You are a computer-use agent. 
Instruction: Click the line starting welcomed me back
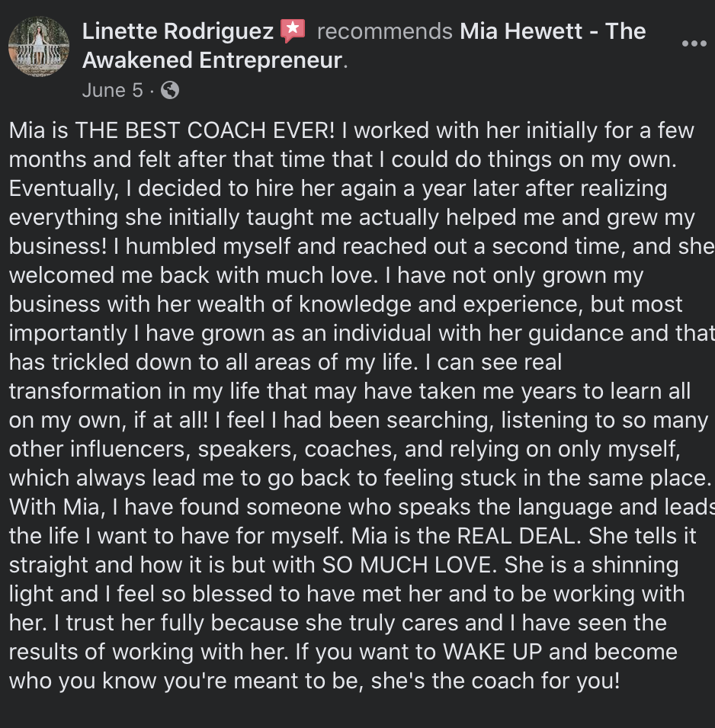coord(326,276)
